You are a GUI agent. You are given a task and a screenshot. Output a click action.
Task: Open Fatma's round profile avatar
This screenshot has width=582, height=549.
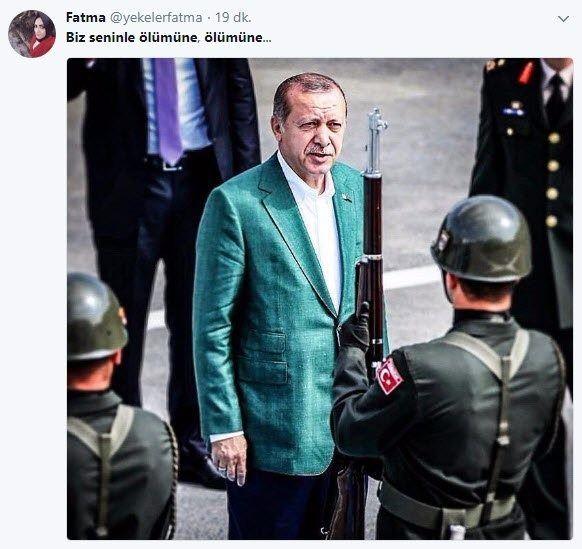[x=32, y=34]
